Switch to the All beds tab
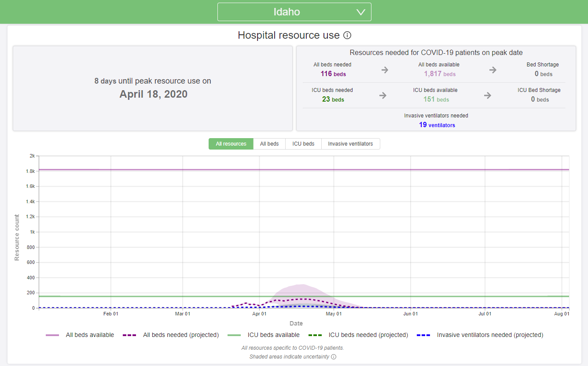Screen dimensions: 588x366 269,144
